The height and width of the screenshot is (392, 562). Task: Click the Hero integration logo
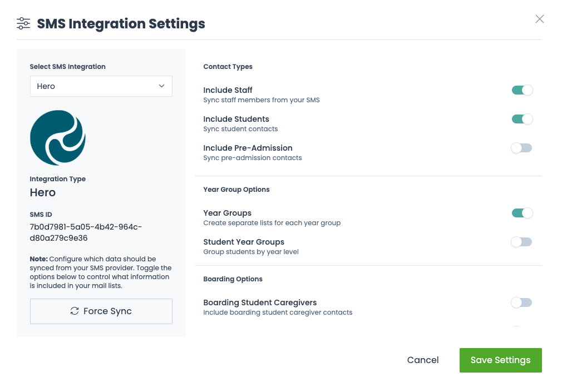57,137
